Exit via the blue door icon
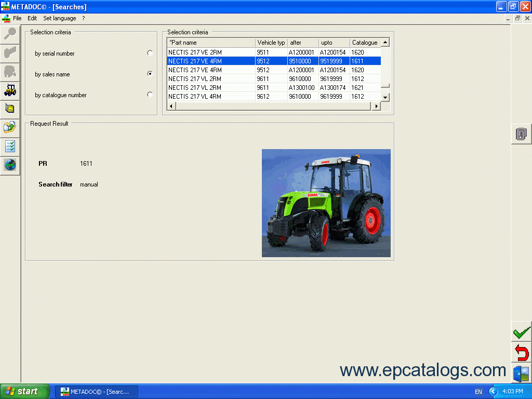Screen dimensions: 532x399 coord(522,373)
